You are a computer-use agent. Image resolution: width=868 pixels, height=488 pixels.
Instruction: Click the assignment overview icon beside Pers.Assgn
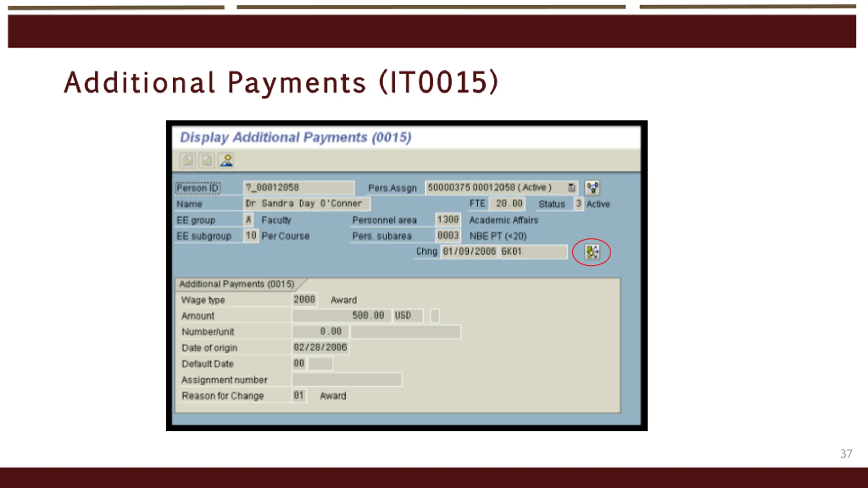[593, 188]
